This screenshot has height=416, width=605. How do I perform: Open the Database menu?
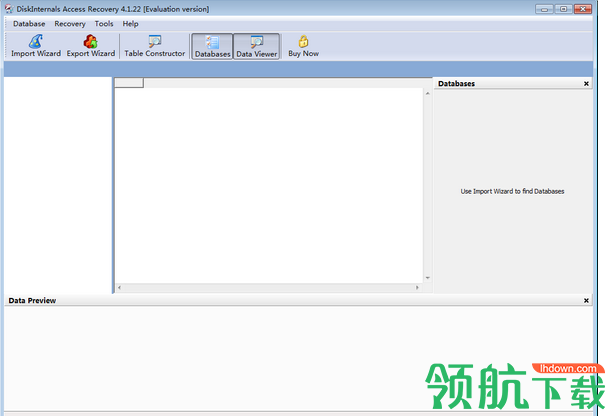[x=29, y=24]
